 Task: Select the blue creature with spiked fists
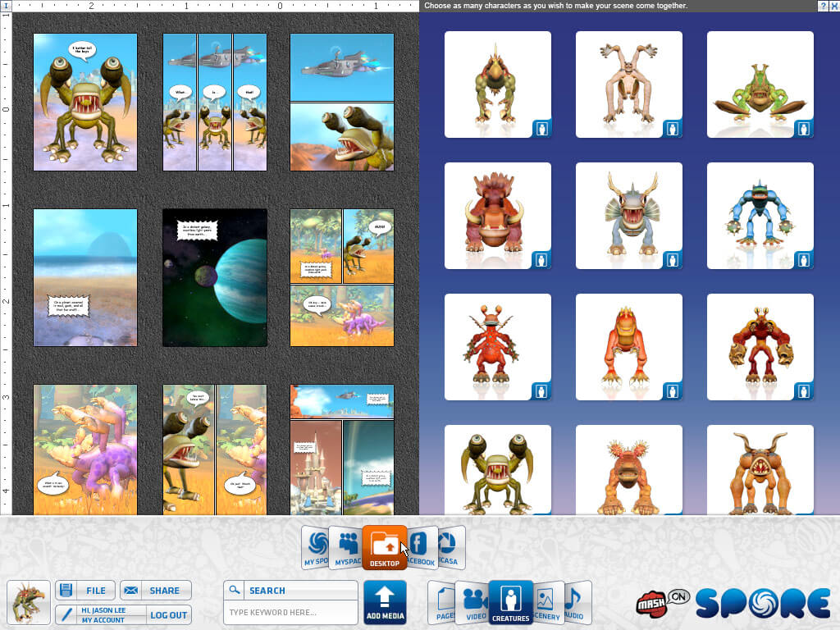click(x=760, y=216)
